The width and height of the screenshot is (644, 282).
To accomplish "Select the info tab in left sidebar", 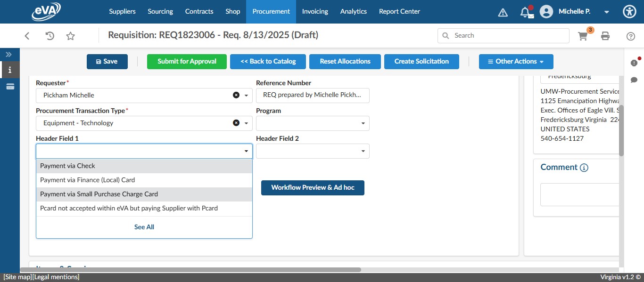I will pyautogui.click(x=9, y=70).
